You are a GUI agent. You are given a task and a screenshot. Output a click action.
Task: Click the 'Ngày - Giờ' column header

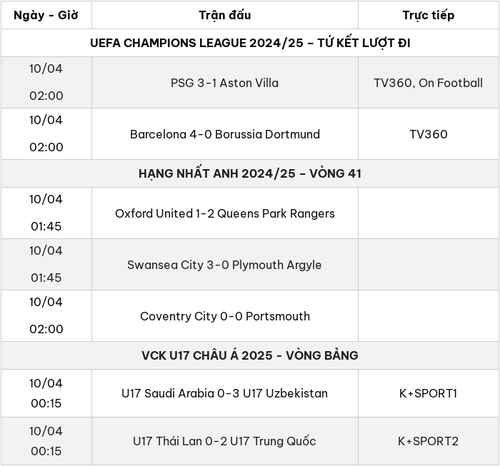coord(46,15)
